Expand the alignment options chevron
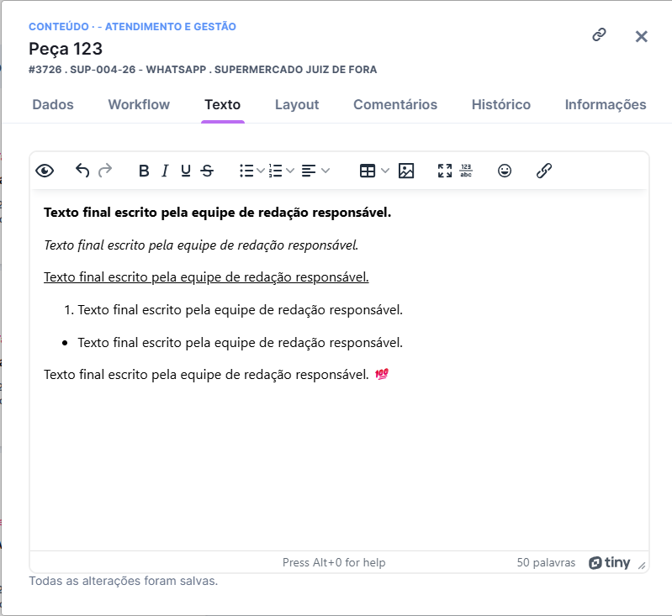The image size is (672, 616). (325, 171)
